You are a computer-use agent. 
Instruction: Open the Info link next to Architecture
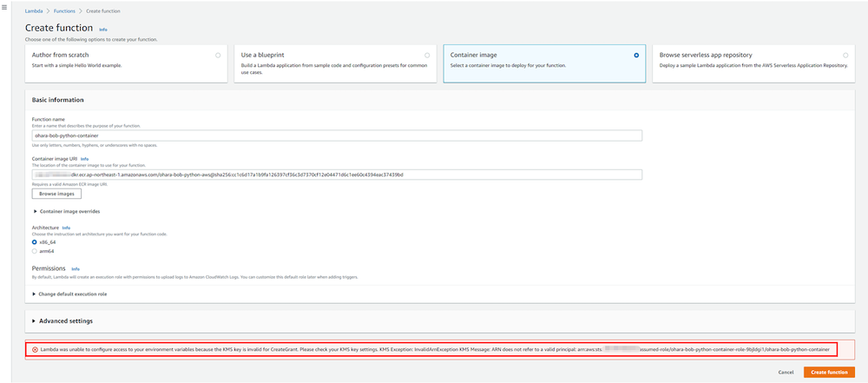(x=66, y=228)
